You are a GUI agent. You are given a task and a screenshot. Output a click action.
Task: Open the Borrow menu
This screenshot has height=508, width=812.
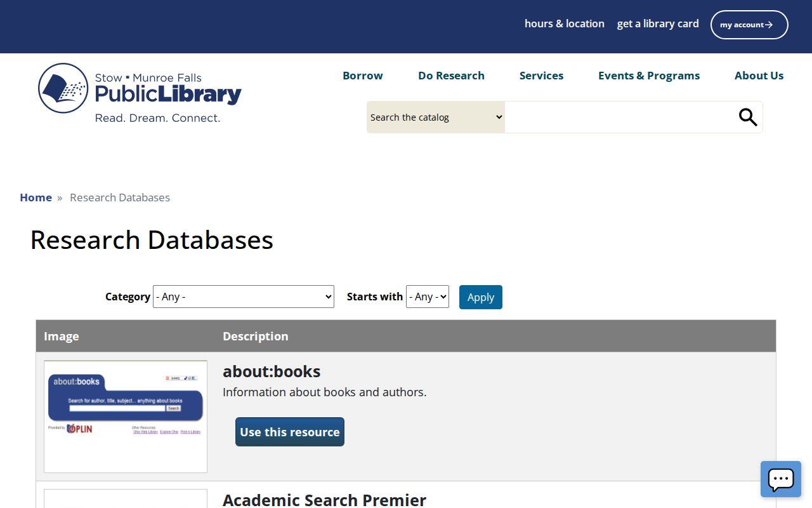point(363,76)
